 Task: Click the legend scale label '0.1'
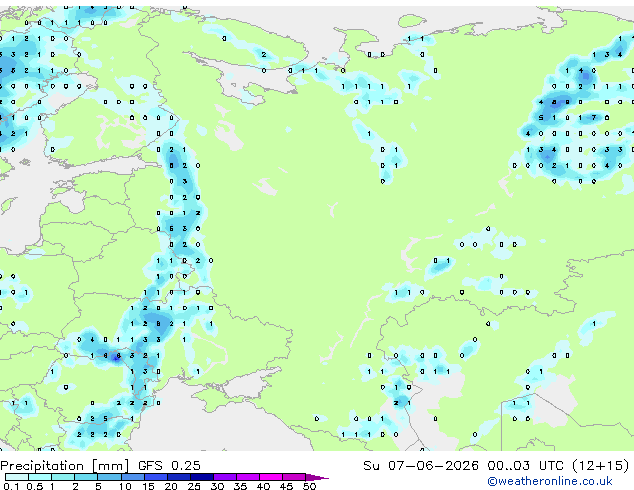click(x=11, y=486)
